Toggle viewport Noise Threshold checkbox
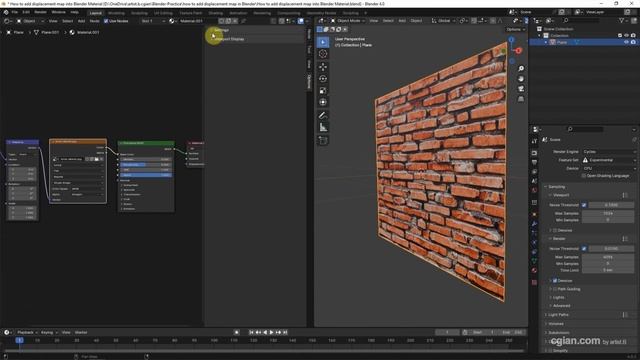This screenshot has height=360, width=640. (584, 205)
